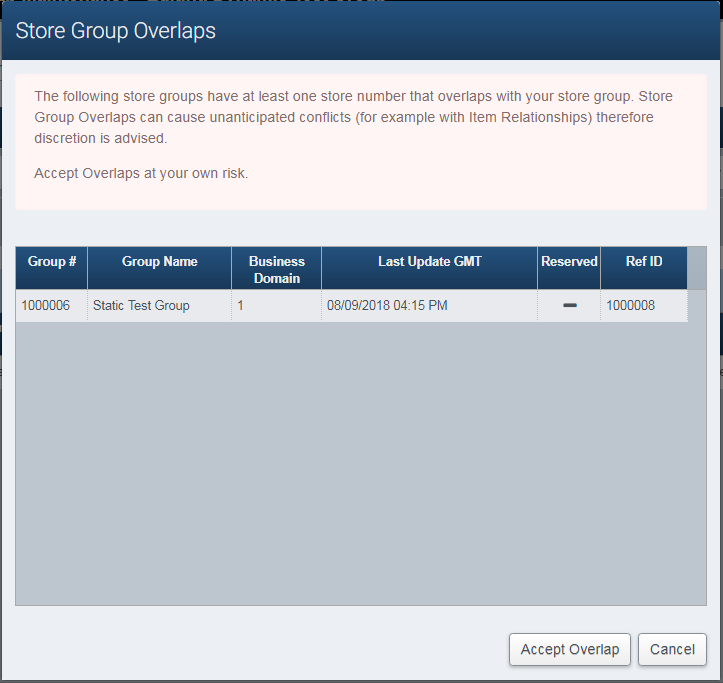This screenshot has width=723, height=683.
Task: Click the Group Name column header
Action: coord(160,262)
